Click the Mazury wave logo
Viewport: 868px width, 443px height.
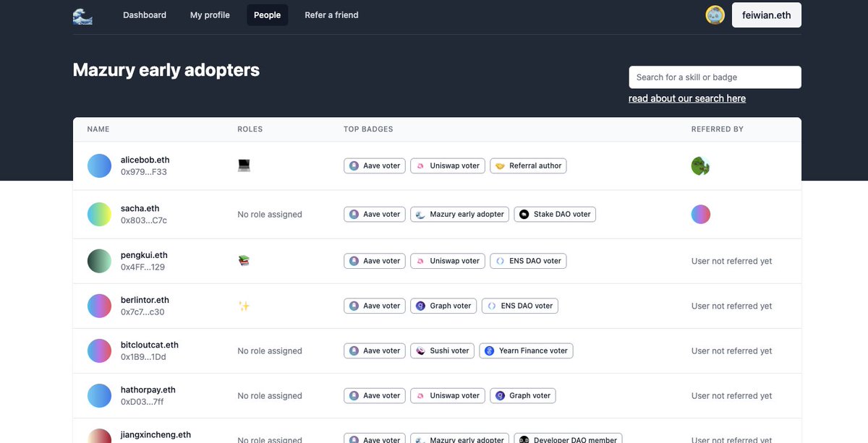82,15
